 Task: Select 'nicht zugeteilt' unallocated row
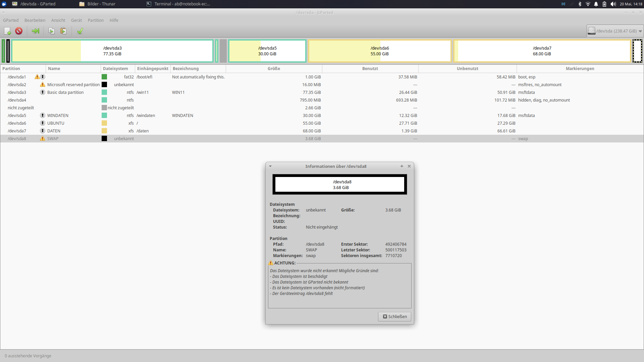coord(322,108)
